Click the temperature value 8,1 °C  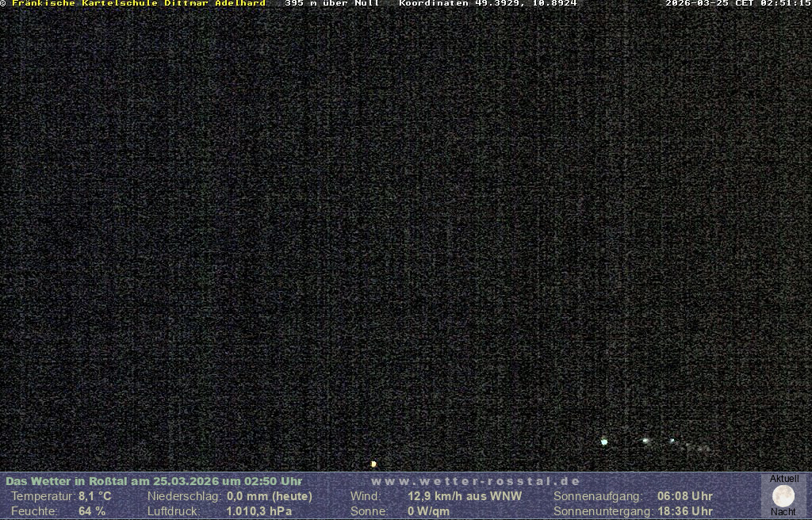(x=94, y=496)
